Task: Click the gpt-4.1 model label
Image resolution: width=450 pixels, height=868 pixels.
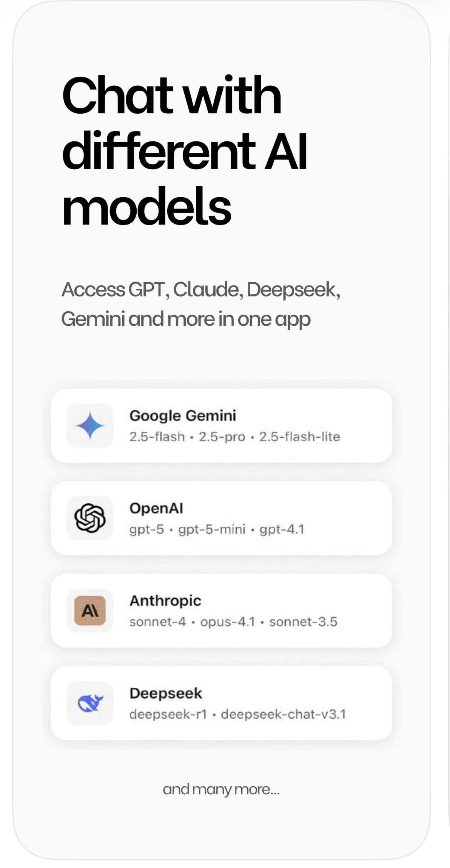Action: point(282,529)
